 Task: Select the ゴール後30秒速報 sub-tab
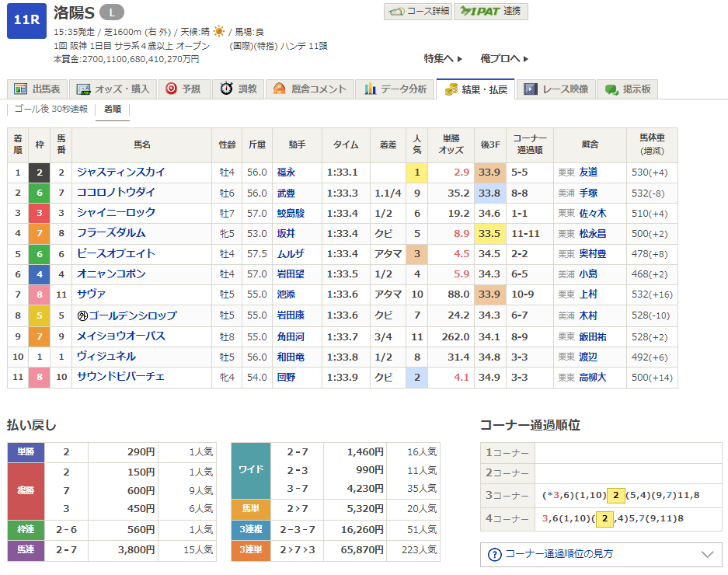pos(51,110)
